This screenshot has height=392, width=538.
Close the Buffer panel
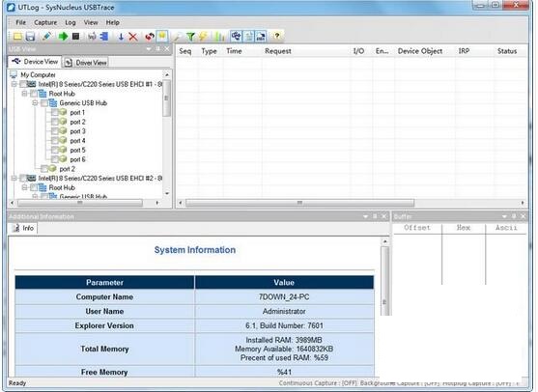524,216
